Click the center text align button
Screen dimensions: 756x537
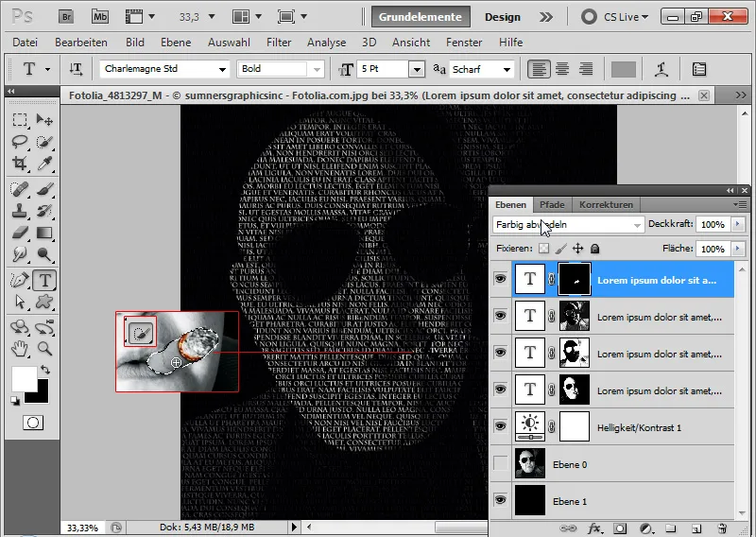point(562,69)
